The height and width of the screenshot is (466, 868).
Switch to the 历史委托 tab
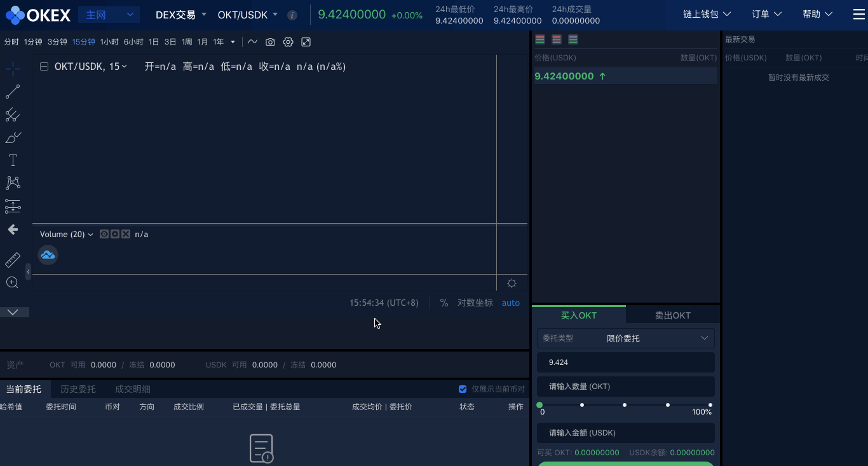tap(78, 389)
